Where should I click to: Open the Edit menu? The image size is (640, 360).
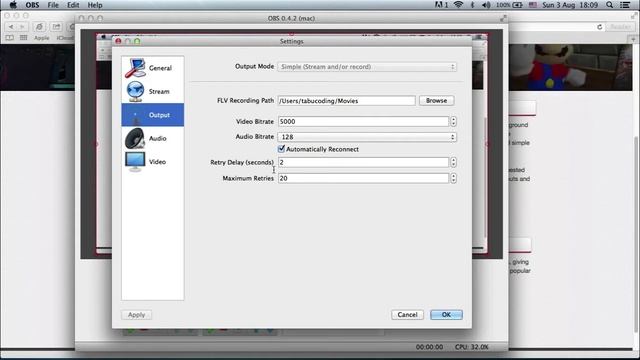tap(73, 5)
